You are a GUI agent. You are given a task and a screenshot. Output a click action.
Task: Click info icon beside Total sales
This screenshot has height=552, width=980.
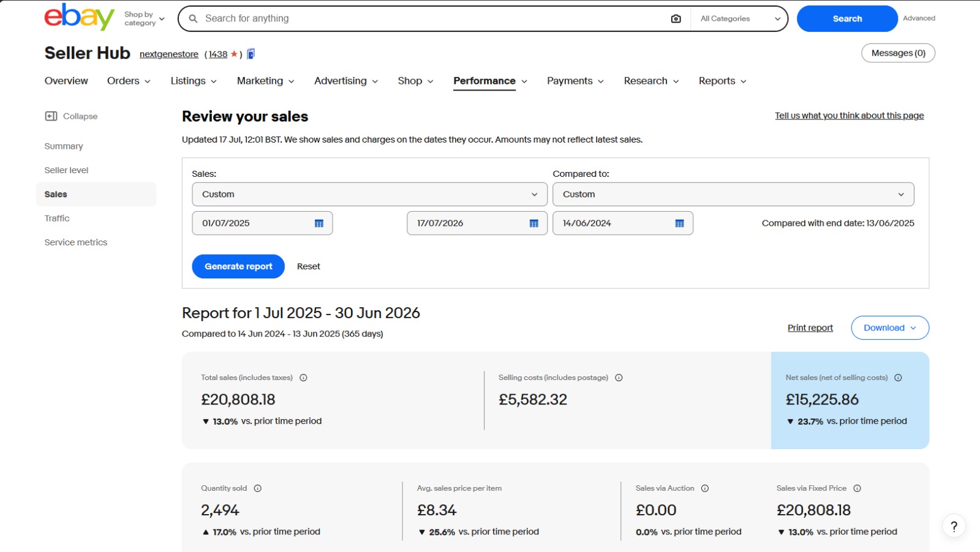[303, 378]
